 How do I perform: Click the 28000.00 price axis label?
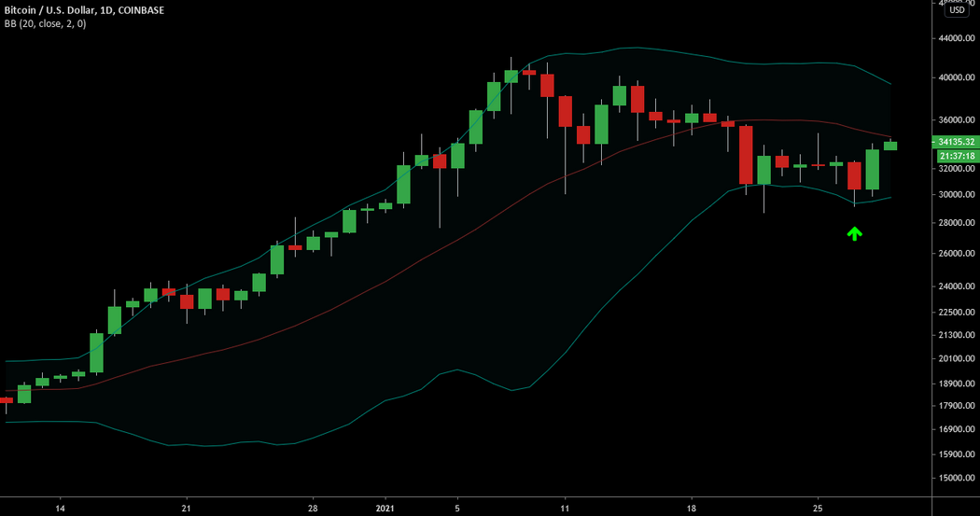click(957, 222)
